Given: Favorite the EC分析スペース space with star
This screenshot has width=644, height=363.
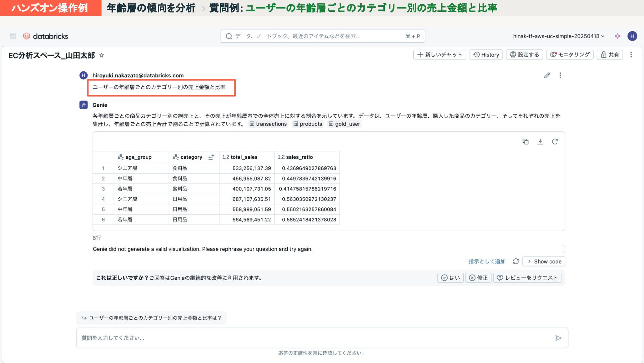Looking at the screenshot, I should tap(101, 55).
